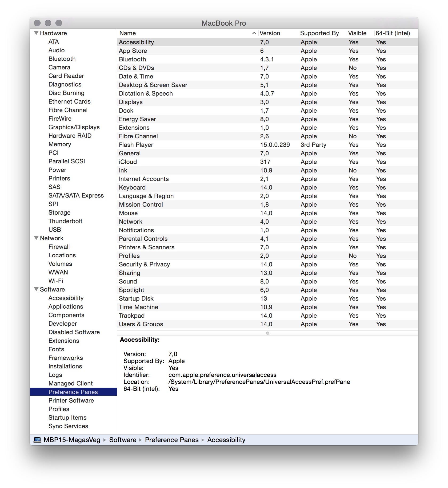Select Disc Burning in sidebar
The height and width of the screenshot is (488, 448).
click(66, 93)
